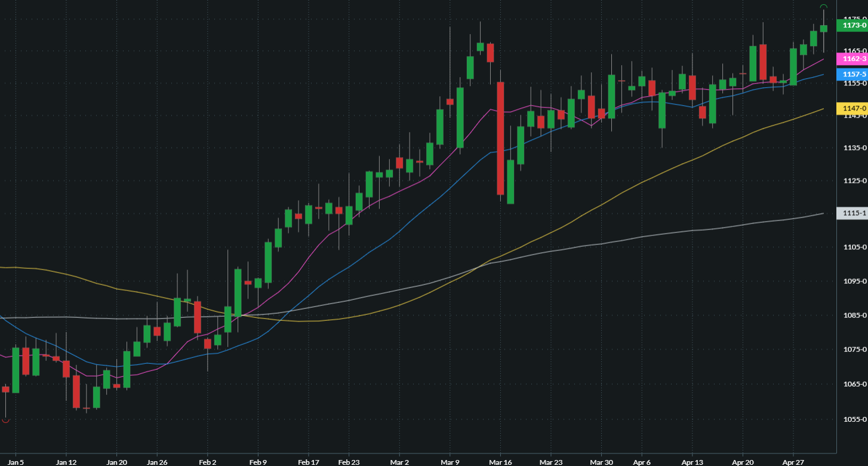
Task: Click the Mar 9 date label
Action: 450,461
